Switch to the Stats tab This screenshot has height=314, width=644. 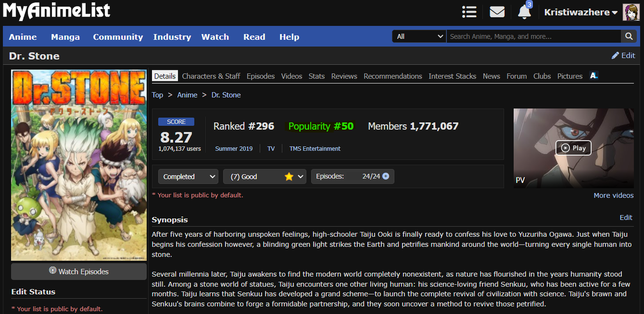[x=316, y=76]
